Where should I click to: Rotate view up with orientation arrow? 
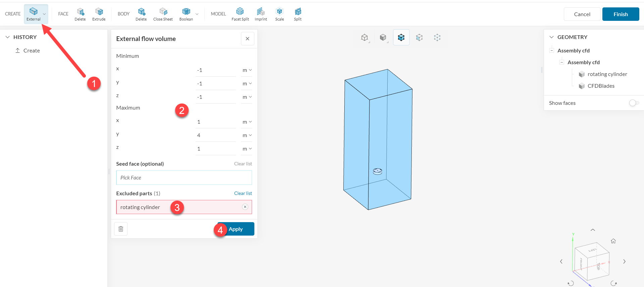pos(593,230)
